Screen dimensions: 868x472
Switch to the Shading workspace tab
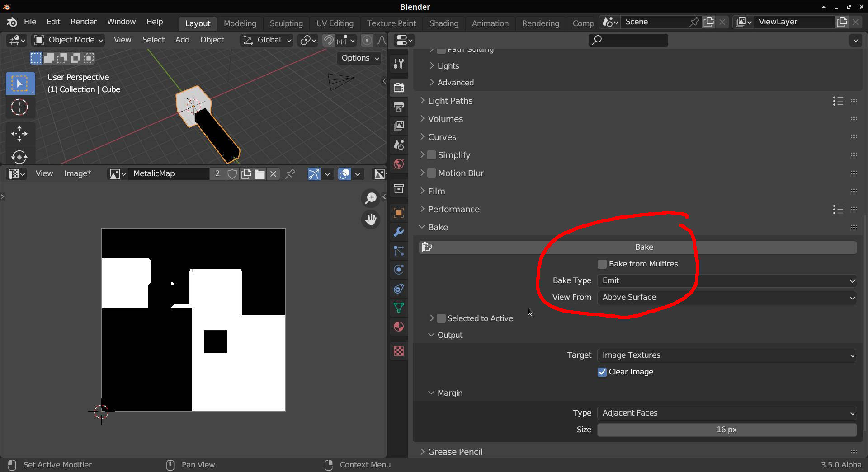coord(443,23)
